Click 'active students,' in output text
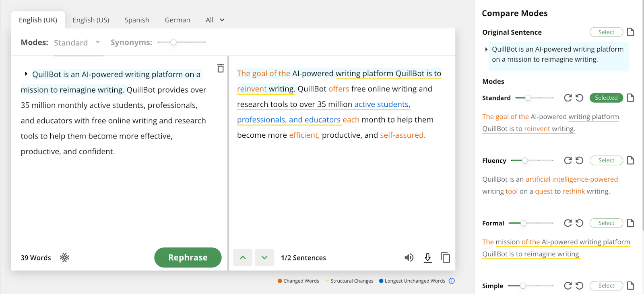644x294 pixels. 382,104
